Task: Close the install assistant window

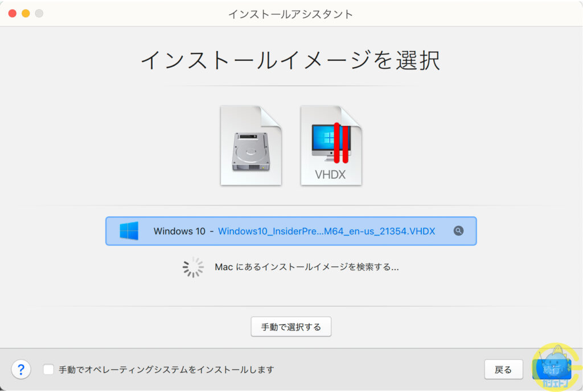Action: [13, 14]
